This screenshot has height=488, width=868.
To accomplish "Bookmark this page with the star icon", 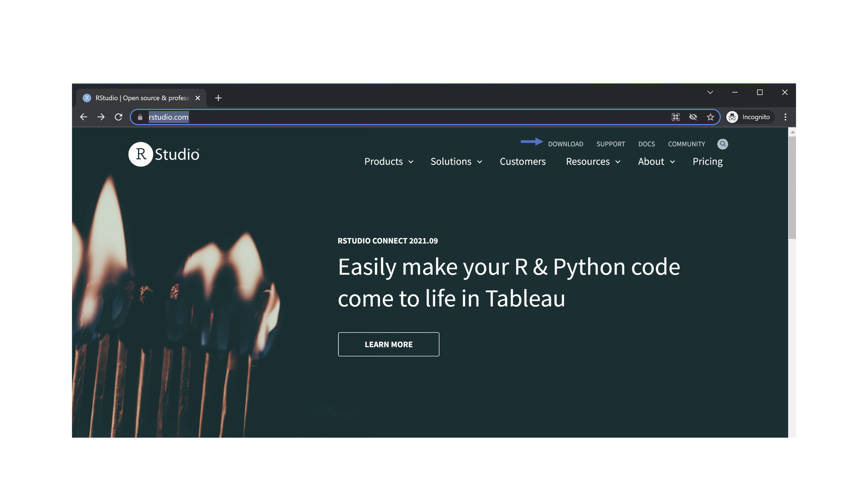I will 710,117.
